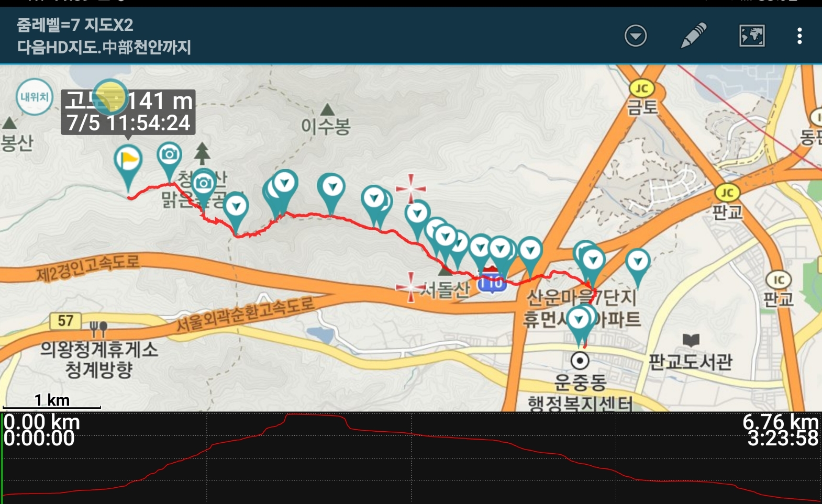This screenshot has width=822, height=504.
Task: Select the altitude info popup showing 7/5 11:54:24
Action: tap(128, 112)
